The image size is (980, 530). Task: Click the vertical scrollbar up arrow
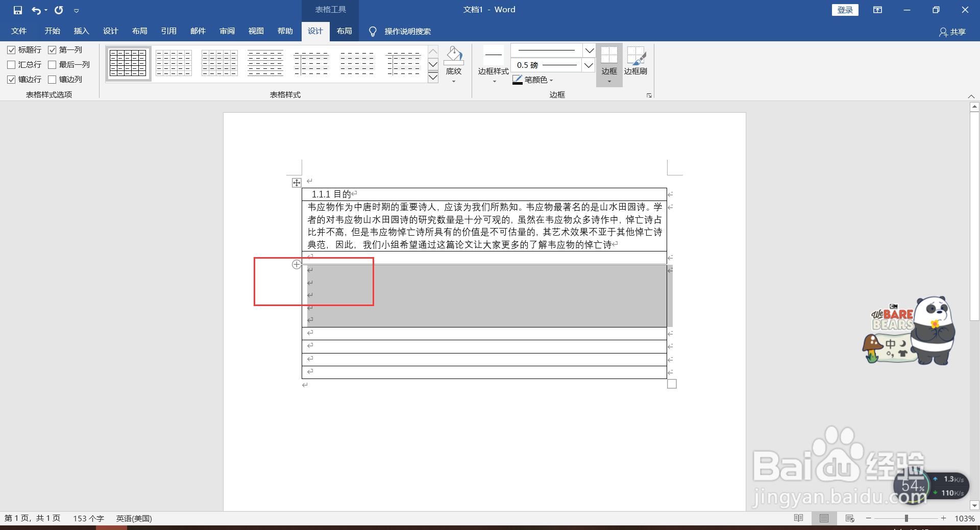(974, 107)
